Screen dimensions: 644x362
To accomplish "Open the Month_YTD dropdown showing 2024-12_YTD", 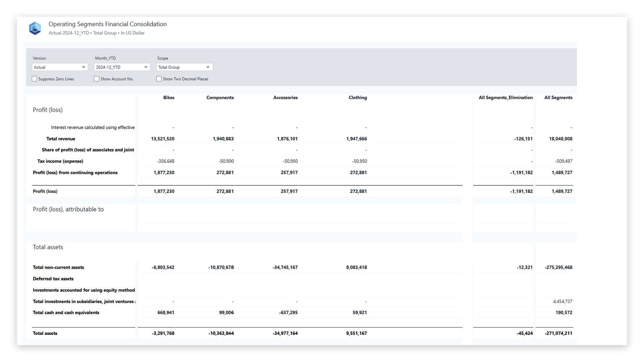I will [x=121, y=67].
